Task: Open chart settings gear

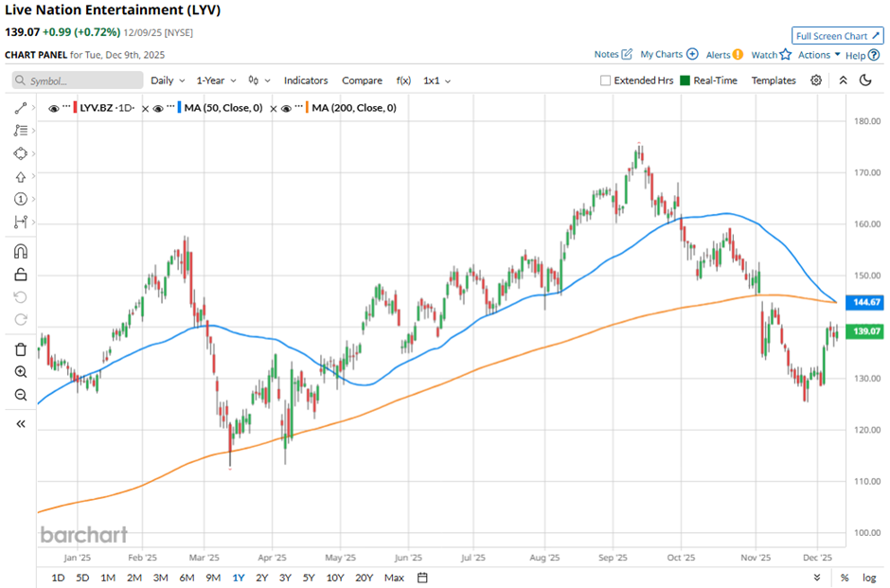Action: (x=816, y=80)
